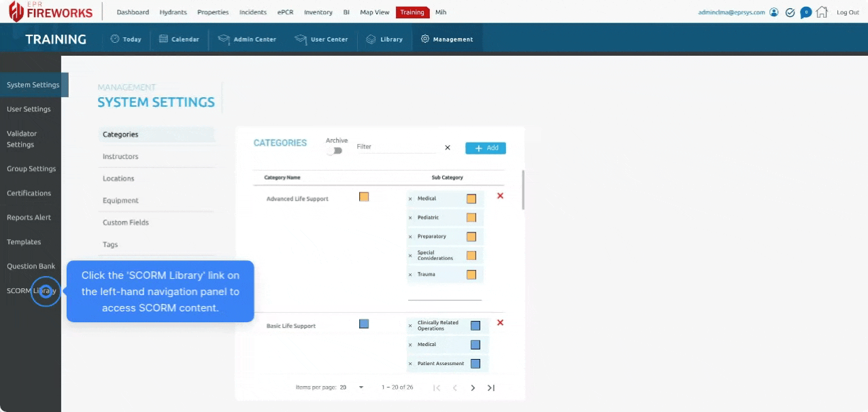
Task: Open the Inventory menu
Action: (318, 12)
